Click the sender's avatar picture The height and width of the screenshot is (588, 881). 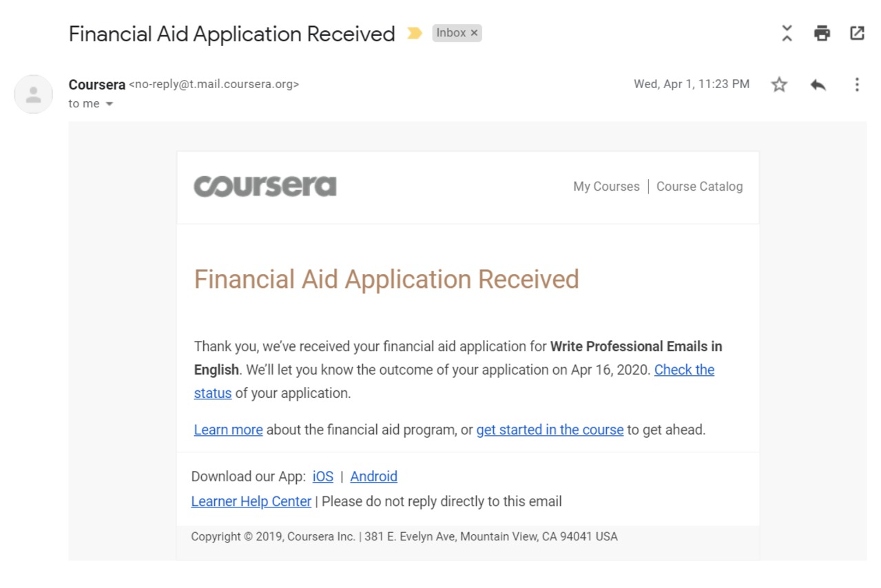(33, 94)
